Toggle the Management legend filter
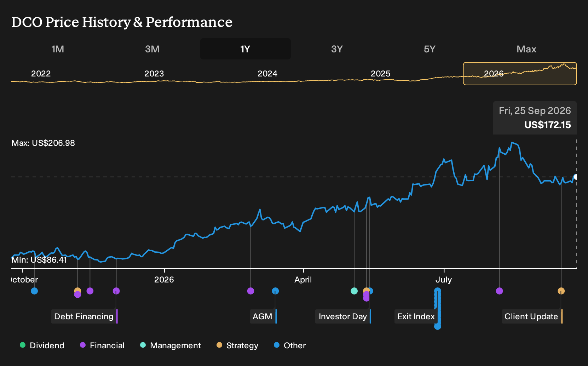 click(x=171, y=345)
